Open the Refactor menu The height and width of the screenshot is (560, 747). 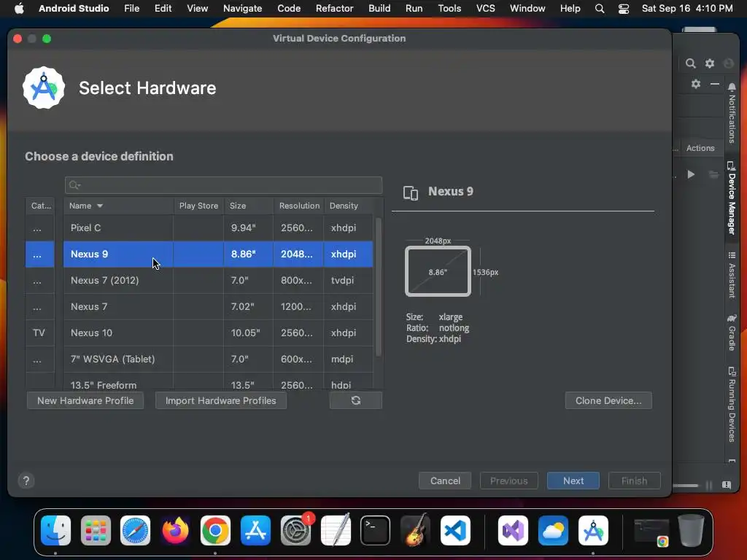pyautogui.click(x=334, y=9)
